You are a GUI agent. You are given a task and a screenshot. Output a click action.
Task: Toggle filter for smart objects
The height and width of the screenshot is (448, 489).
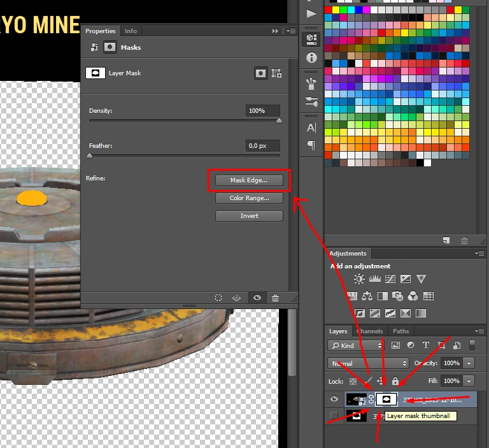[x=457, y=345]
